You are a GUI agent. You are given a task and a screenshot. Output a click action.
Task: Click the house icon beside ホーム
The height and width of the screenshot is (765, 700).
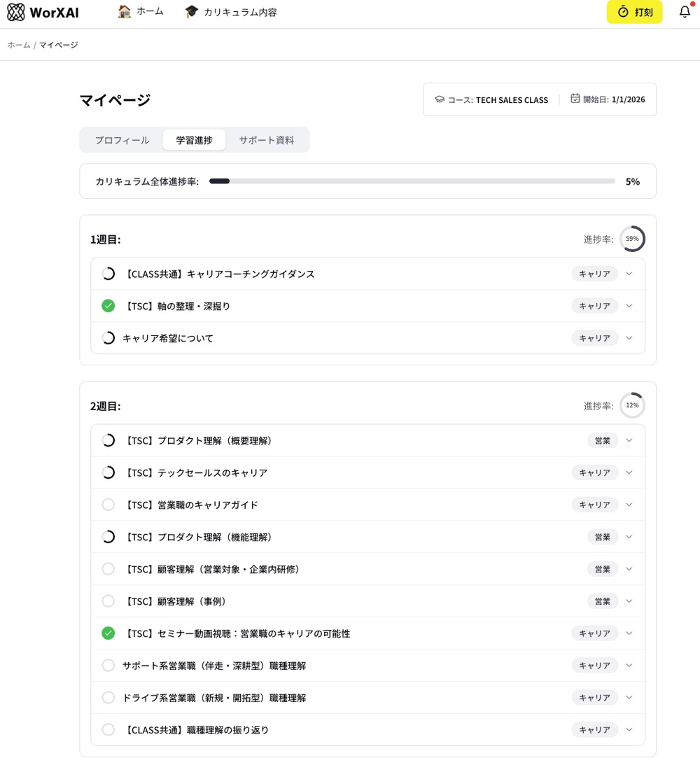pyautogui.click(x=125, y=12)
